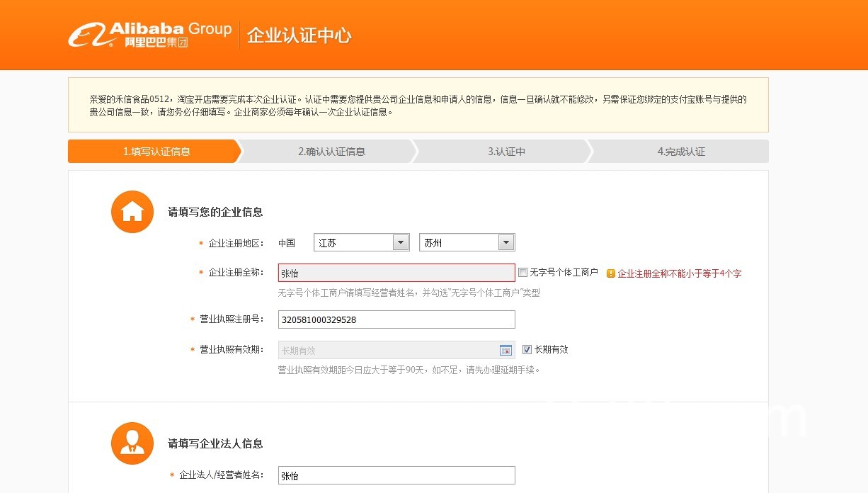868x493 pixels.
Task: Toggle 长期有效 for the license validity period
Action: pyautogui.click(x=527, y=348)
